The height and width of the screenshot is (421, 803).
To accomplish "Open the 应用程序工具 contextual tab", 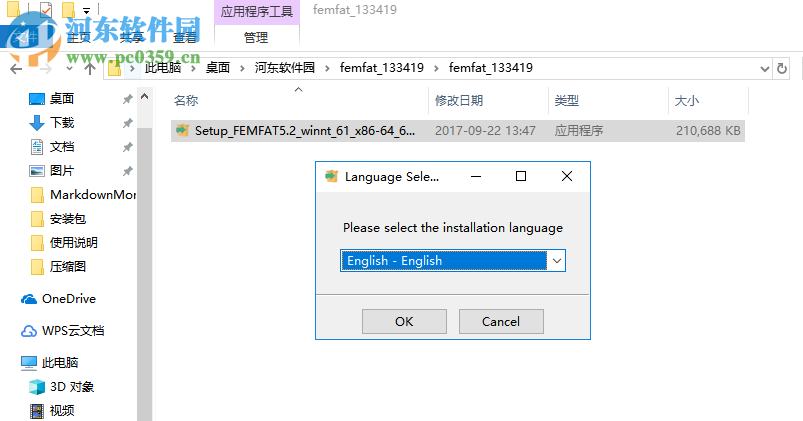I will pyautogui.click(x=257, y=11).
